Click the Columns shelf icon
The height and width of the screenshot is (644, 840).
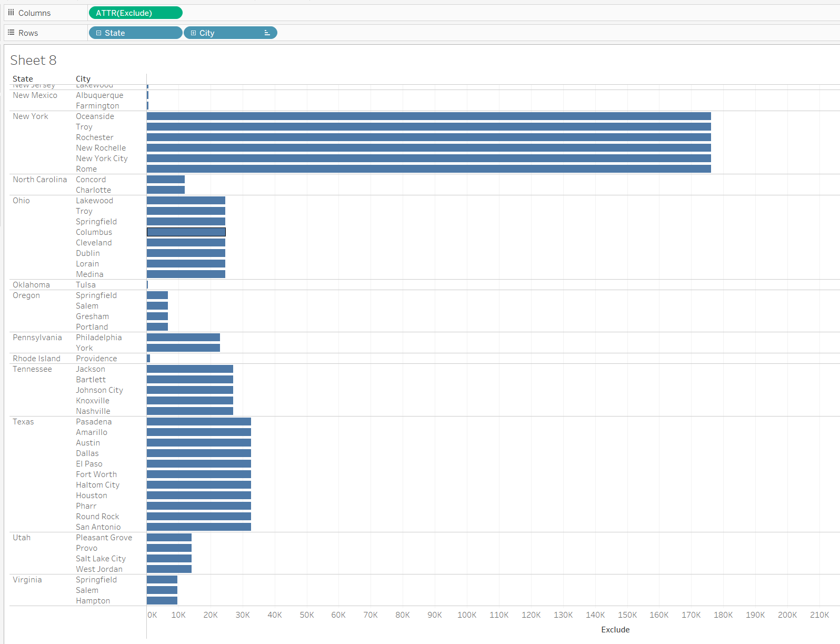(11, 13)
